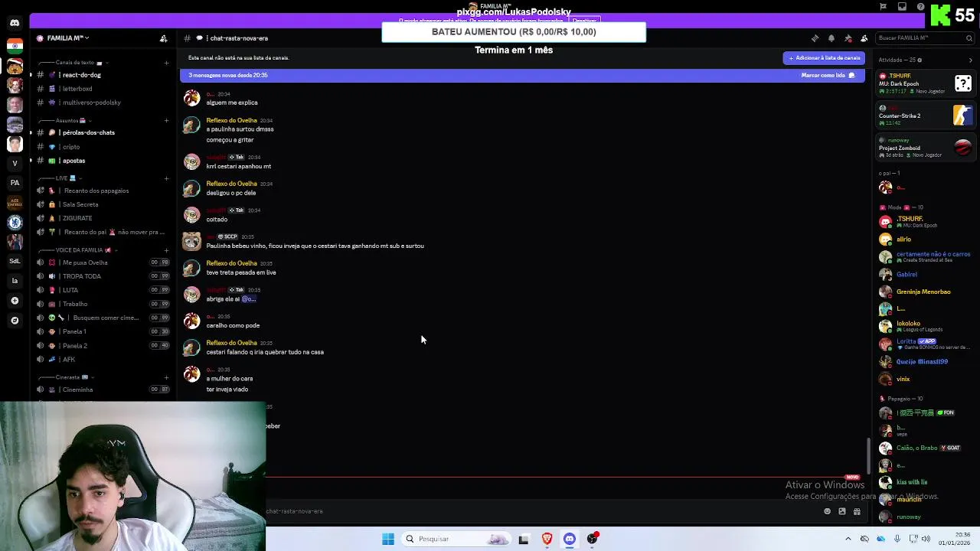Explore discoverable servers compass icon
Image resolution: width=980 pixels, height=551 pixels.
coord(15,321)
